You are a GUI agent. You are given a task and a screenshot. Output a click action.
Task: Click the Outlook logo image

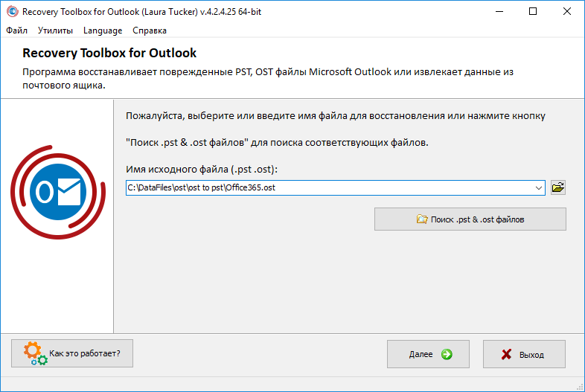click(x=57, y=194)
